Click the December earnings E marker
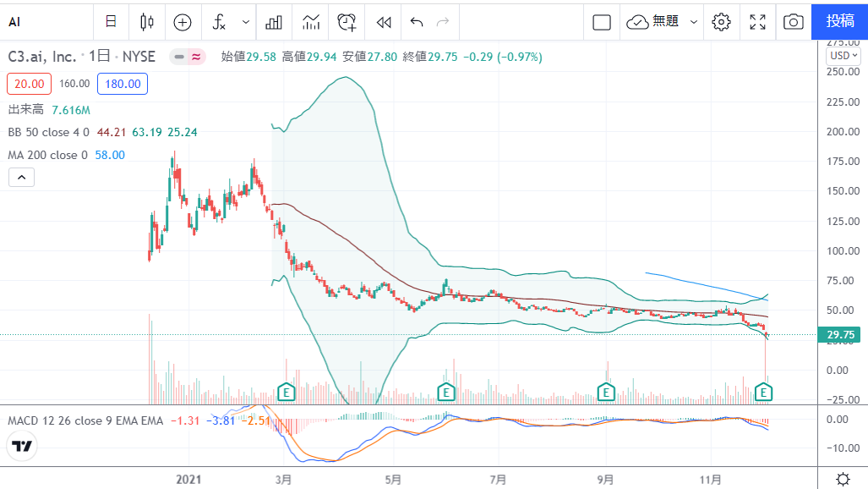This screenshot has width=868, height=489. tap(763, 393)
